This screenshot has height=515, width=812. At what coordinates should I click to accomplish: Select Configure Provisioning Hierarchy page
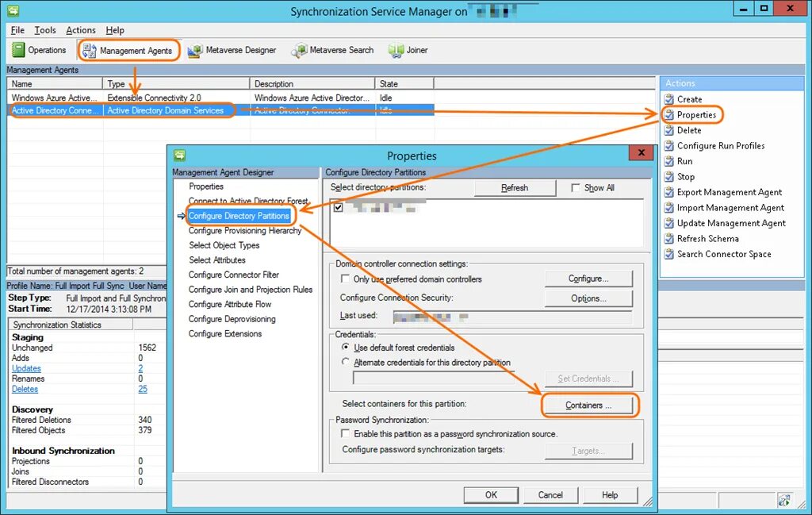point(245,231)
